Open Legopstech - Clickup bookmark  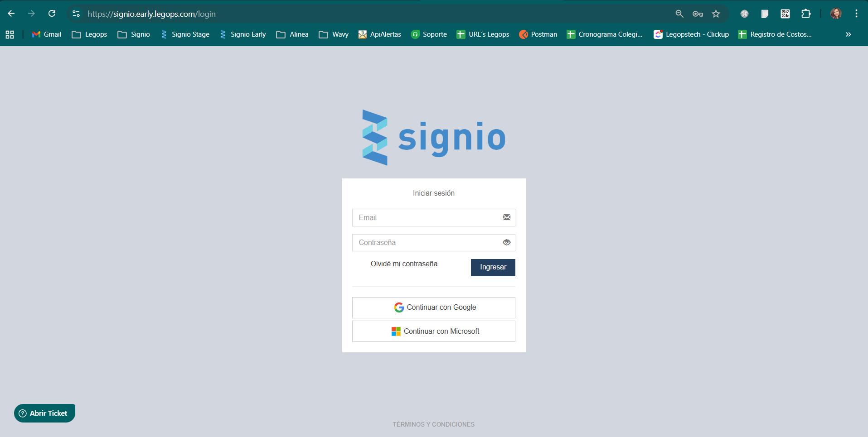[691, 34]
